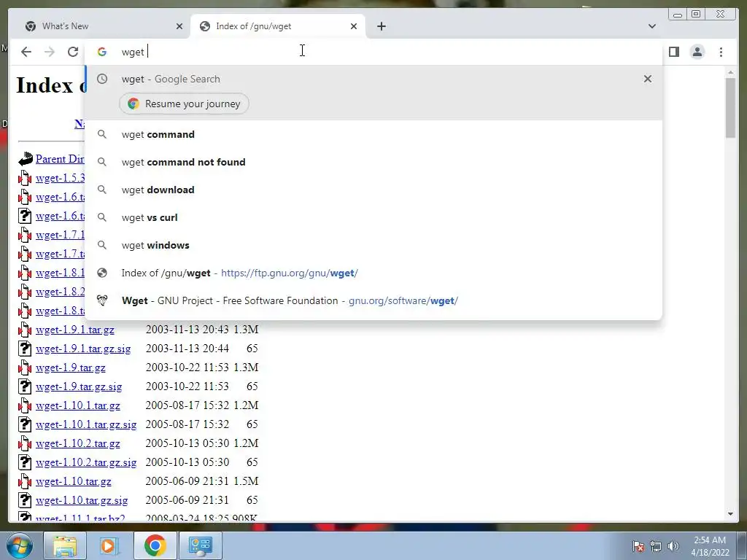This screenshot has width=747, height=560.
Task: Open the wget-1.10.tar.gz.sig link
Action: (x=82, y=500)
